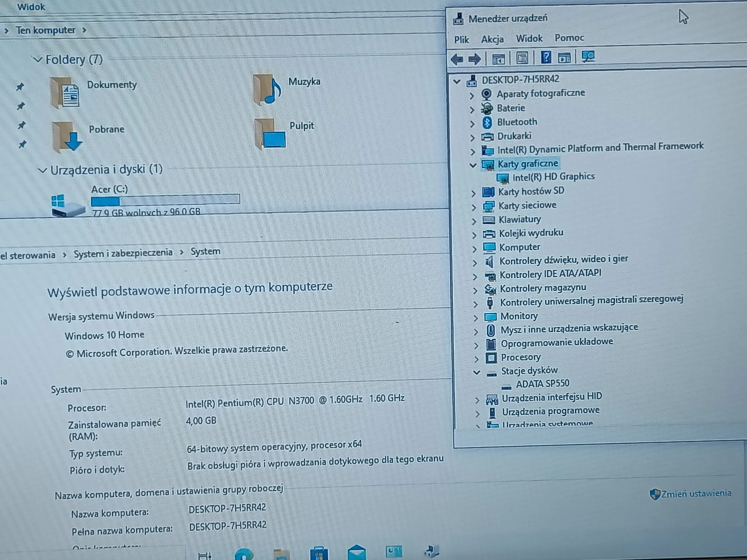Click the 4,00 GB RAM value
The height and width of the screenshot is (560, 747).
(x=201, y=421)
